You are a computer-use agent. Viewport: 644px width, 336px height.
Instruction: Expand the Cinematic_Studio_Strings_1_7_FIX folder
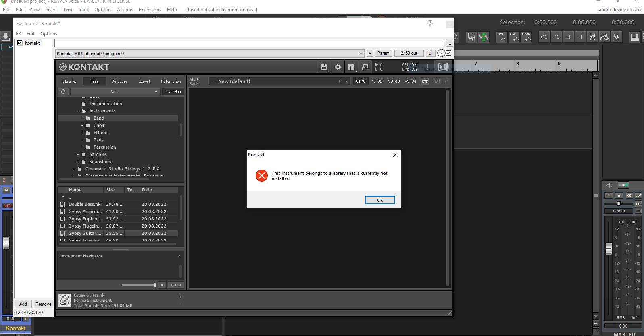coord(74,169)
